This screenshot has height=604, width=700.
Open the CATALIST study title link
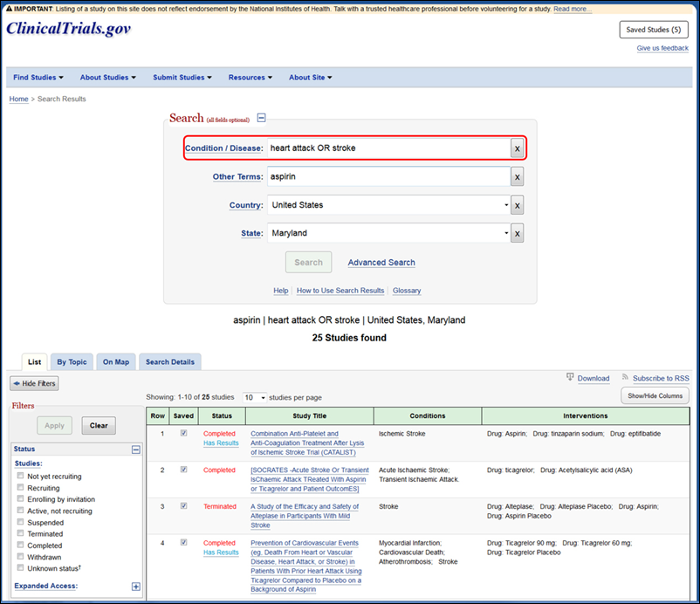click(307, 443)
